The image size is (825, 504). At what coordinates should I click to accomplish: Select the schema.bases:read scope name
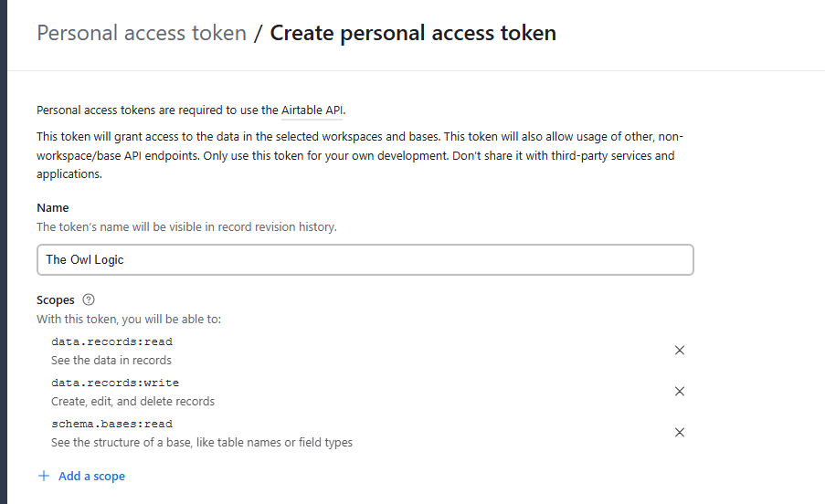(111, 424)
